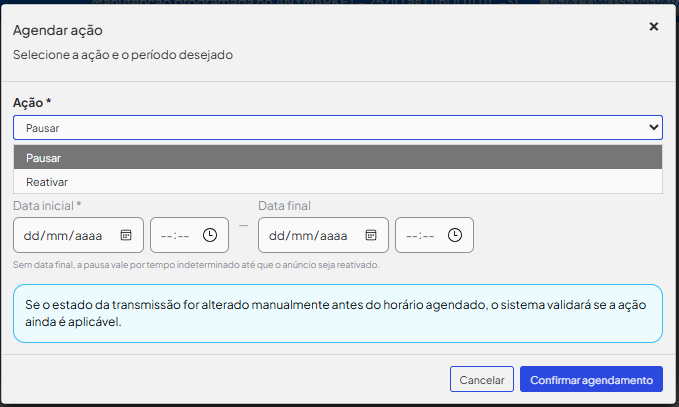Click the 'Data inicial *' label
The image size is (679, 407).
point(47,206)
